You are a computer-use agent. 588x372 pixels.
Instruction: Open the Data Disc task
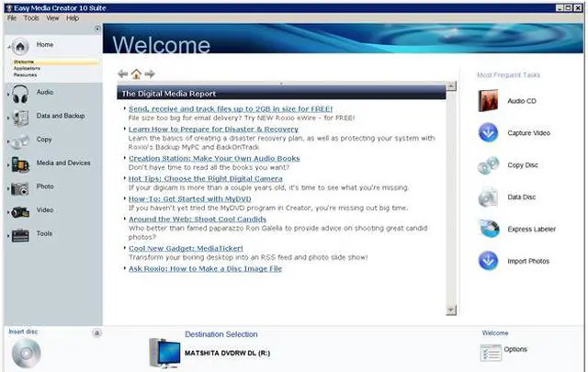(x=488, y=197)
